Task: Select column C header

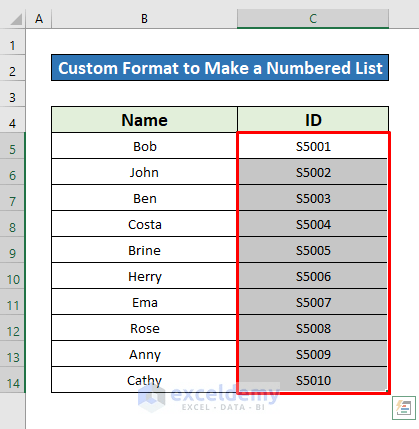Action: click(x=313, y=19)
